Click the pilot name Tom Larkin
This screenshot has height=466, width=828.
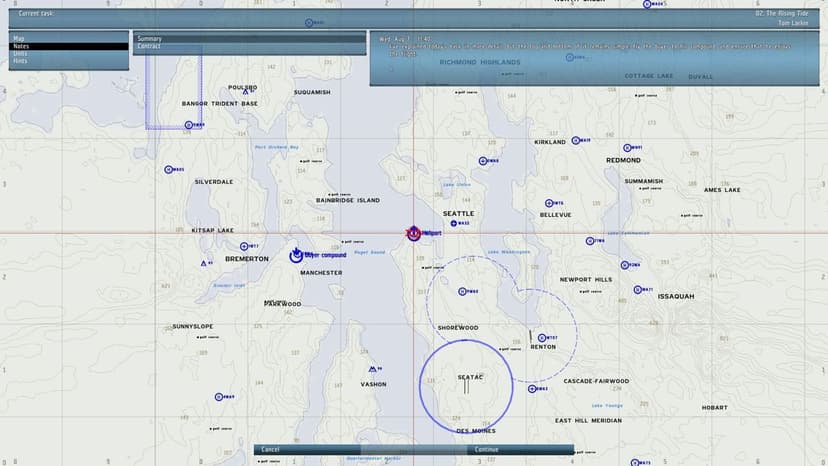(x=793, y=23)
